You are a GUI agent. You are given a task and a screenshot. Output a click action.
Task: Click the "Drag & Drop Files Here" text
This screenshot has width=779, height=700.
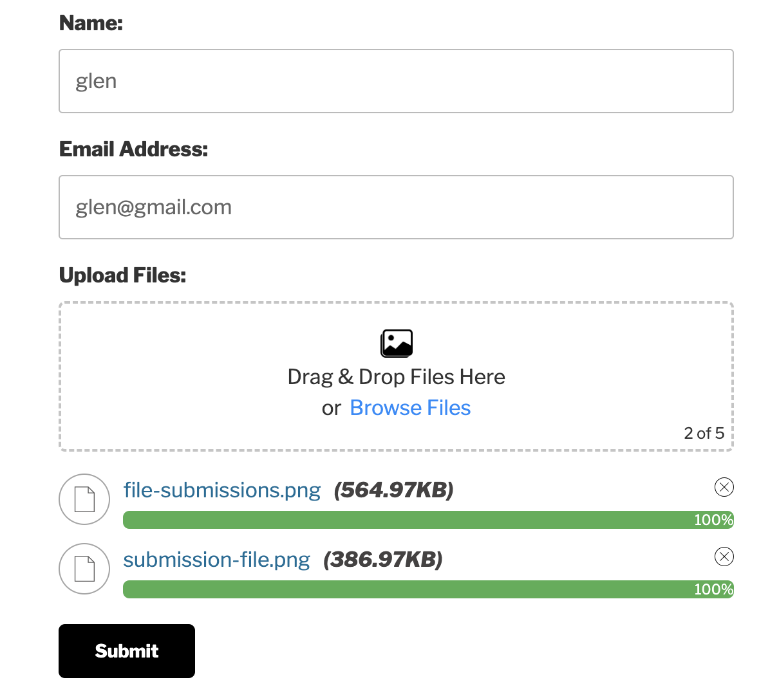(396, 377)
